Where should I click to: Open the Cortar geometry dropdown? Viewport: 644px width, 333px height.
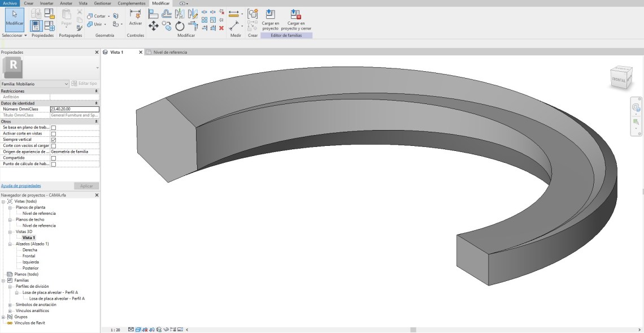(x=109, y=16)
